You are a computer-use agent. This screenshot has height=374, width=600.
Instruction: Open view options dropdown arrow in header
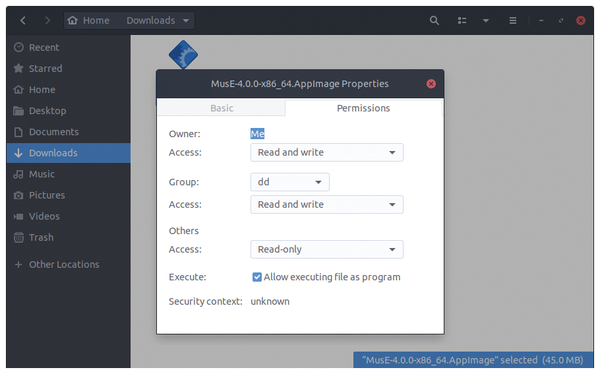486,20
